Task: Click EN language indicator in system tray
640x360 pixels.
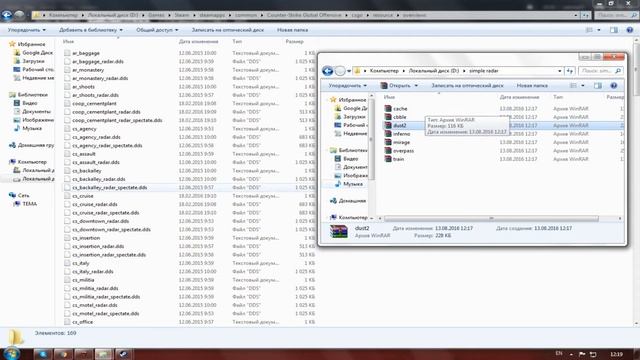Action: [559, 353]
